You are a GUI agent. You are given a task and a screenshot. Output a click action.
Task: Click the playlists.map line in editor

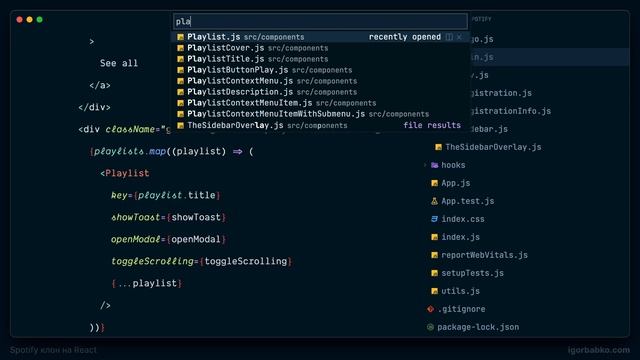(x=172, y=151)
